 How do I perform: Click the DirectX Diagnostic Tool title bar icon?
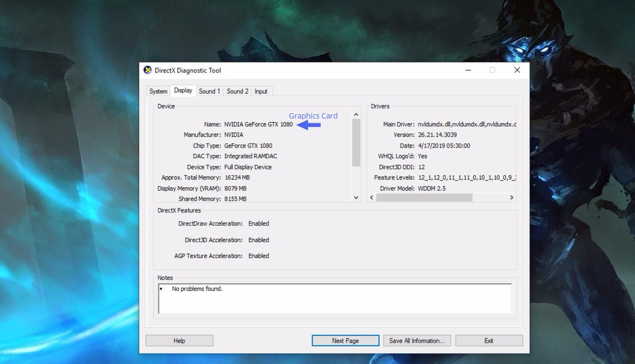148,70
